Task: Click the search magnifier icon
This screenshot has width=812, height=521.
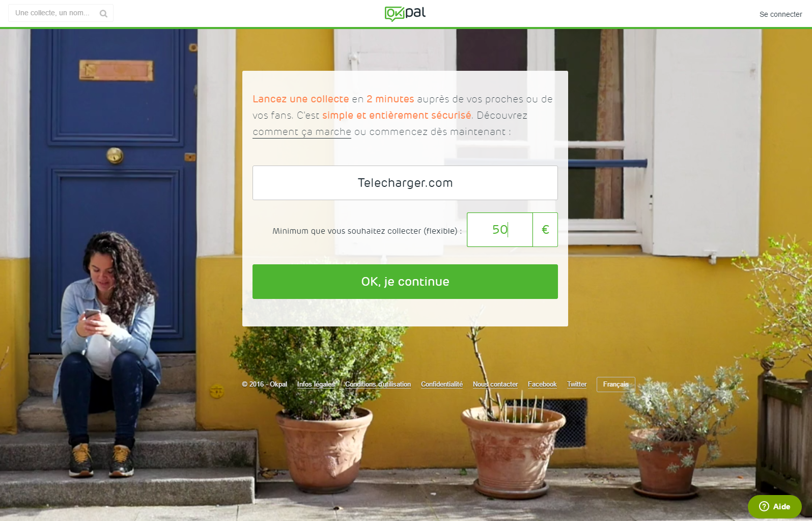Action: point(103,14)
